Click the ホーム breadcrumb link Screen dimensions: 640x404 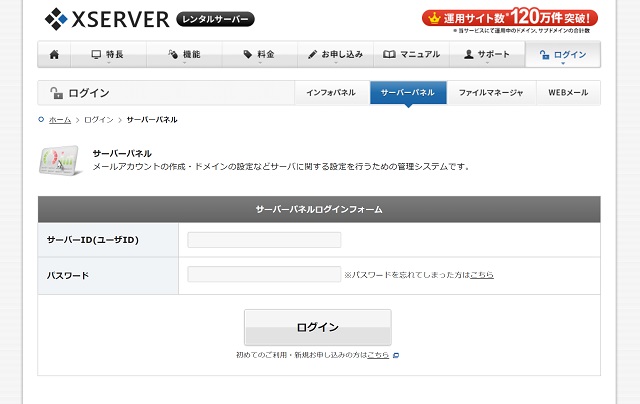pos(60,120)
